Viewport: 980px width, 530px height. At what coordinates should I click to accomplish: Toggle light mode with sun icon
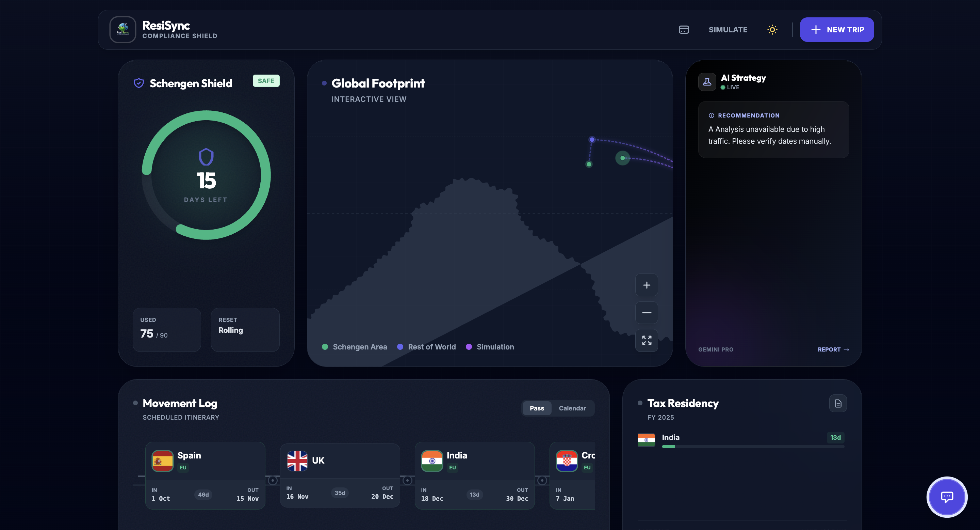(x=772, y=29)
